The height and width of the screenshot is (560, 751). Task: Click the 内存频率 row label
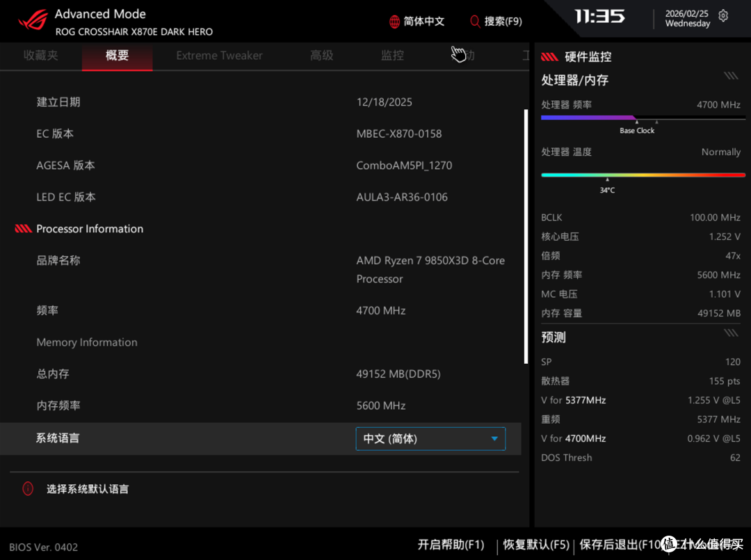58,406
